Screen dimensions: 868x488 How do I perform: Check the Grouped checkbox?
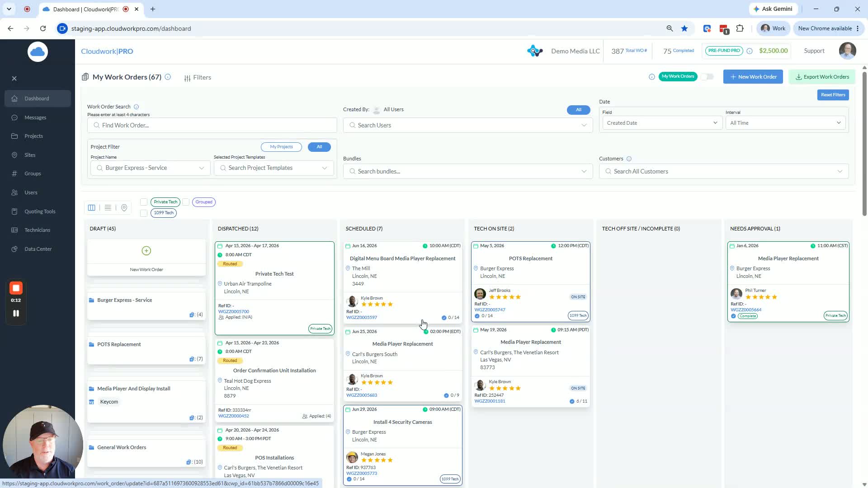coord(186,202)
